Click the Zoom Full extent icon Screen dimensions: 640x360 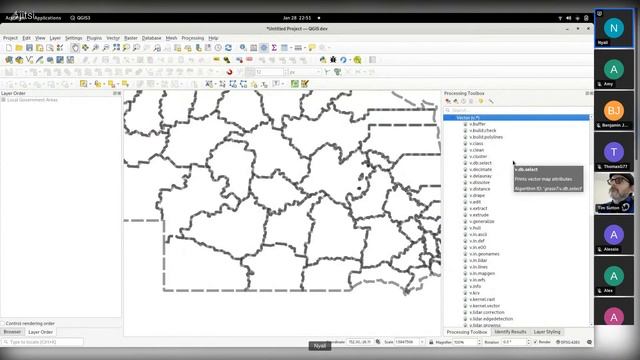click(x=116, y=48)
